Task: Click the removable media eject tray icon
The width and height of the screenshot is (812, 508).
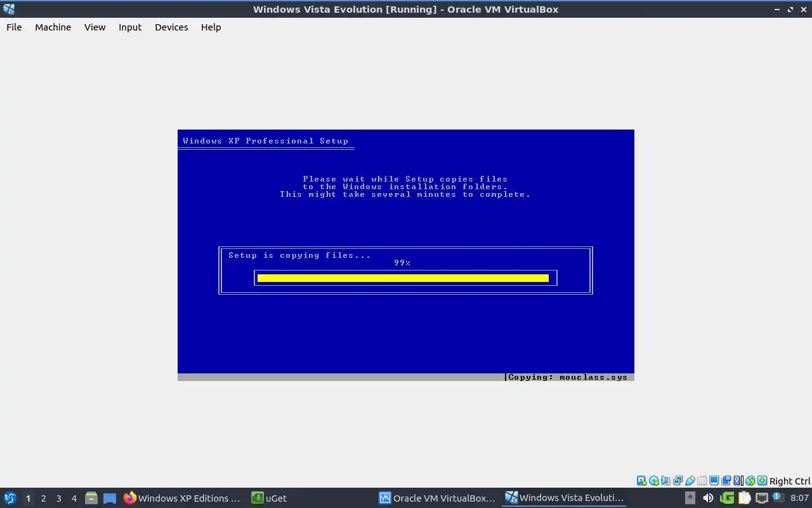Action: [690, 498]
